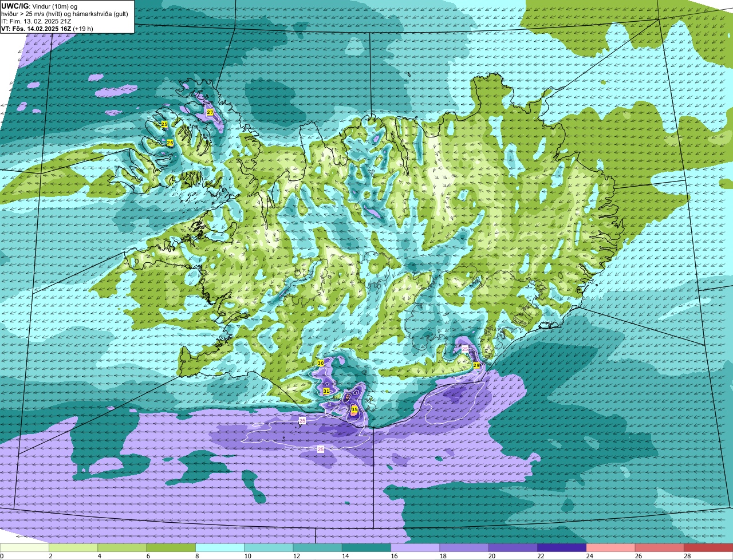Viewport: 733px width, 560px height.
Task: Select the pale yellow 0–2 scale segment
Action: (25, 547)
